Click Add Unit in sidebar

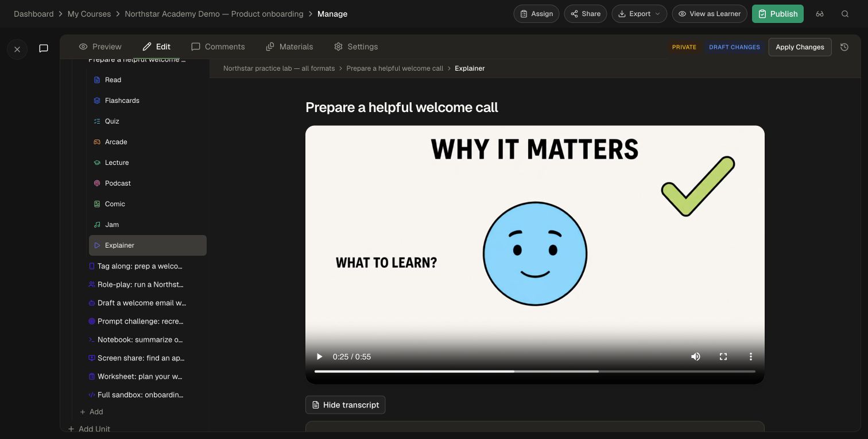pyautogui.click(x=89, y=429)
